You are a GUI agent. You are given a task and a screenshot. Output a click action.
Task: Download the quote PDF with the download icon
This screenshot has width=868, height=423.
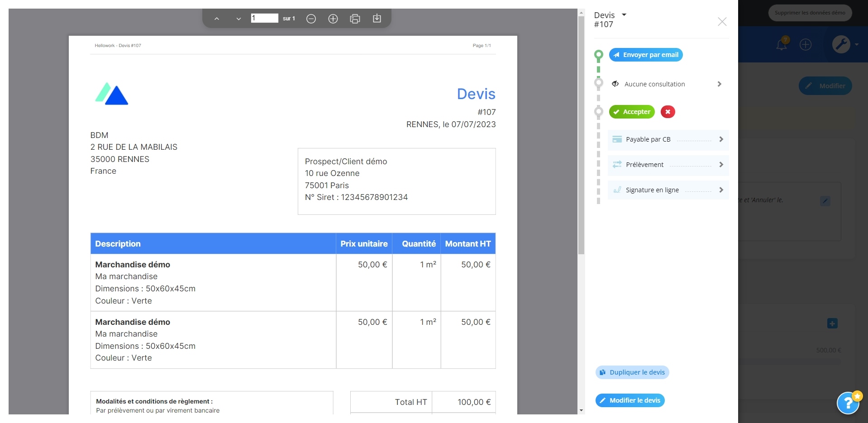pyautogui.click(x=377, y=19)
